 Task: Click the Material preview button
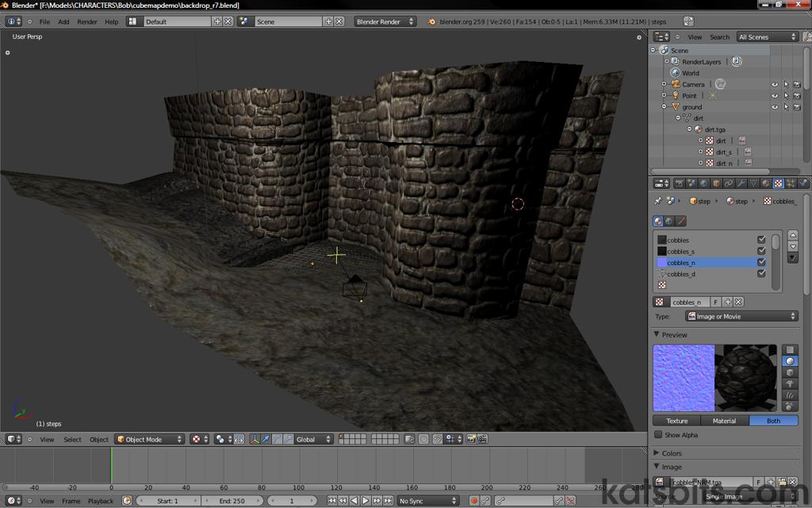point(724,421)
